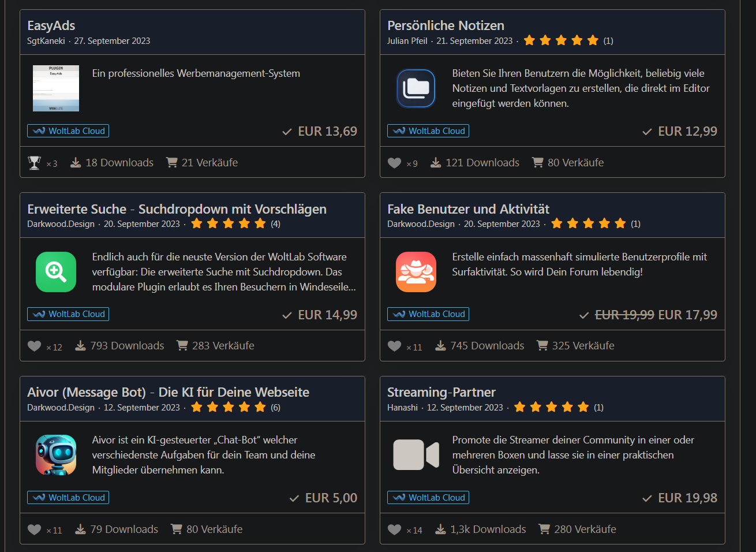Click the trophy icon under EasyAds
The width and height of the screenshot is (756, 552).
click(x=35, y=163)
